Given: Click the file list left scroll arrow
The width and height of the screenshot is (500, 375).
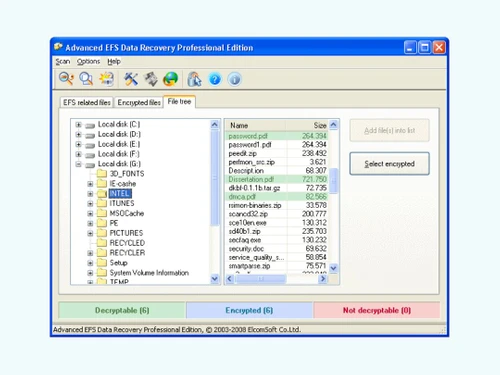Looking at the screenshot, I should point(230,279).
